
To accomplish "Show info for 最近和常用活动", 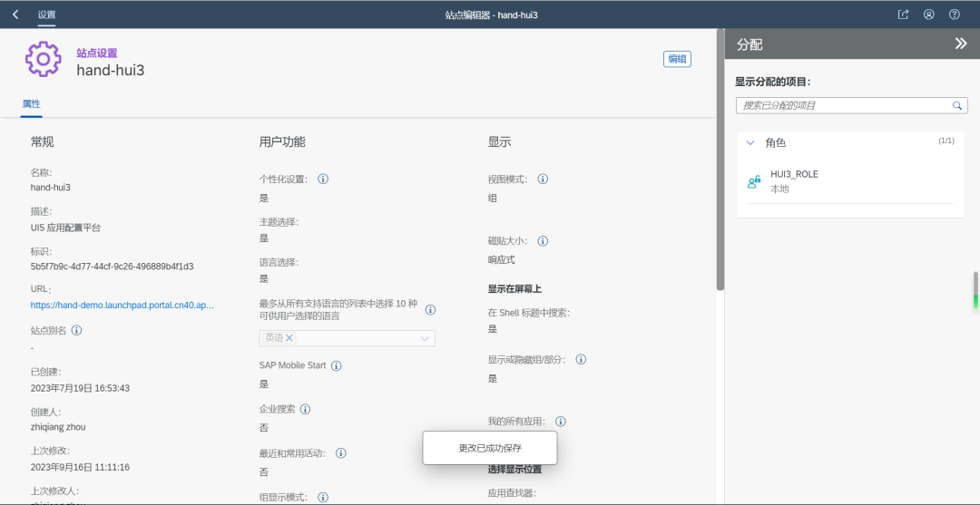I will (x=341, y=453).
